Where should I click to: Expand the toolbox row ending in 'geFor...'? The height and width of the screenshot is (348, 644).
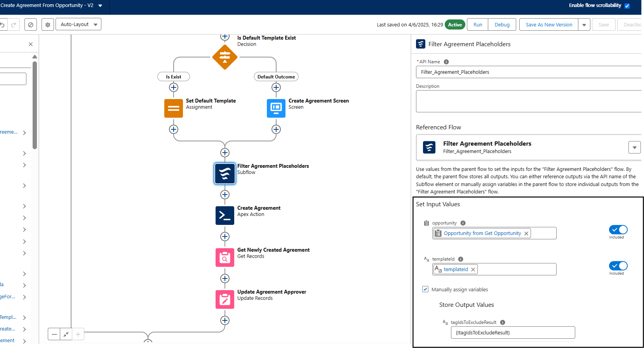click(x=24, y=297)
